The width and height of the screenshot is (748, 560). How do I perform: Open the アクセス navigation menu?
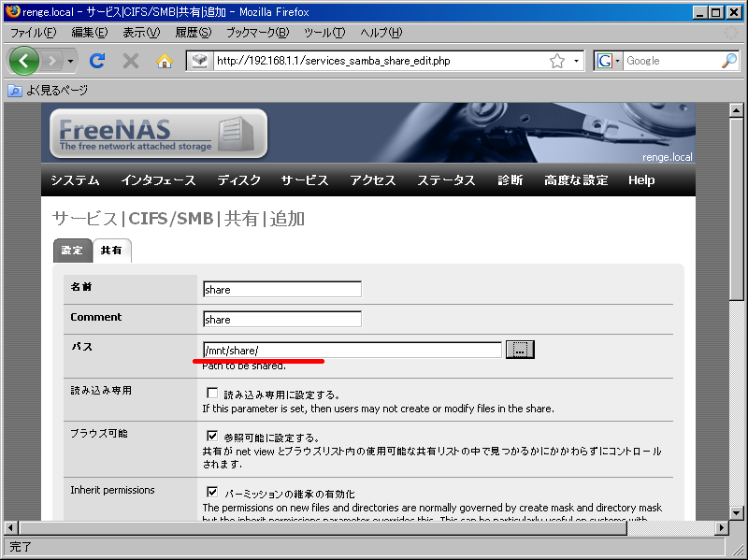tap(373, 180)
